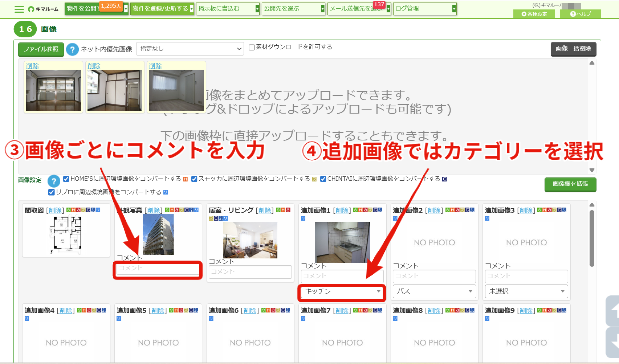Expand the arrow on 物件を公開する menu
The width and height of the screenshot is (619, 364).
pos(126,9)
